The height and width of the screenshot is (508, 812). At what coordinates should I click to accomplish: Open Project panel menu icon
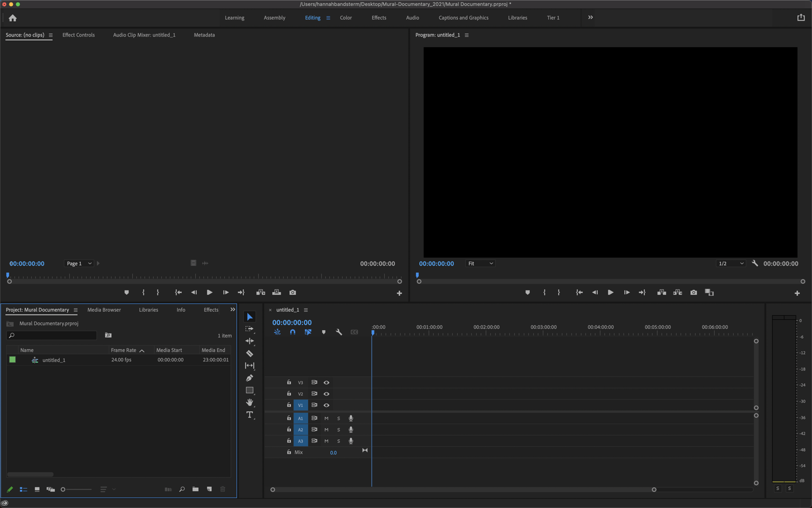[76, 310]
